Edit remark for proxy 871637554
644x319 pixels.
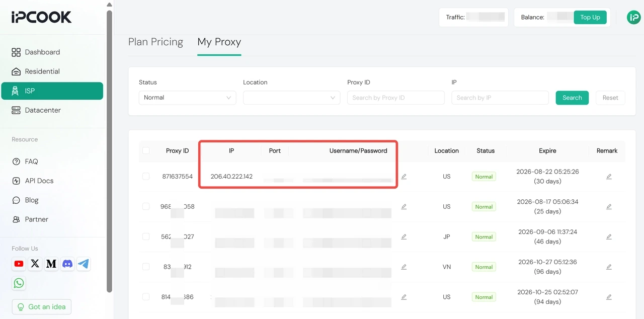pos(609,177)
